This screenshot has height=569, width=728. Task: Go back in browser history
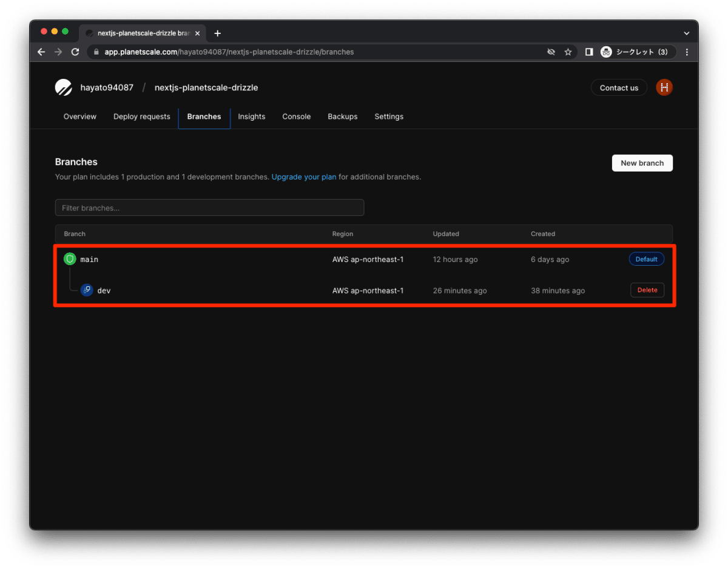(x=41, y=52)
